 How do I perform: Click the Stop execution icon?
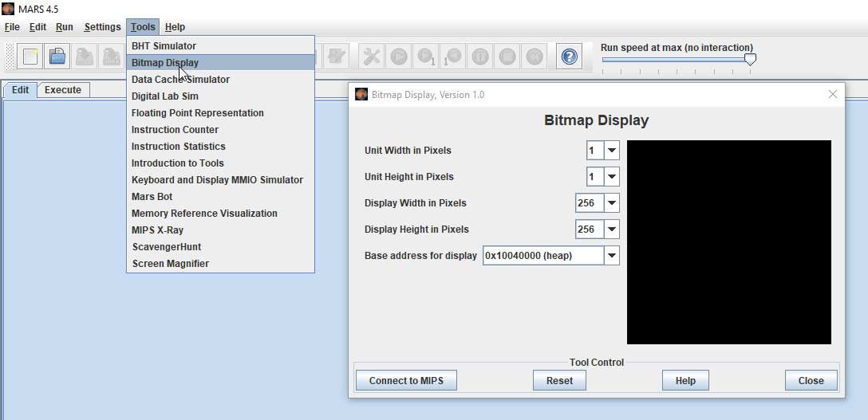[507, 57]
